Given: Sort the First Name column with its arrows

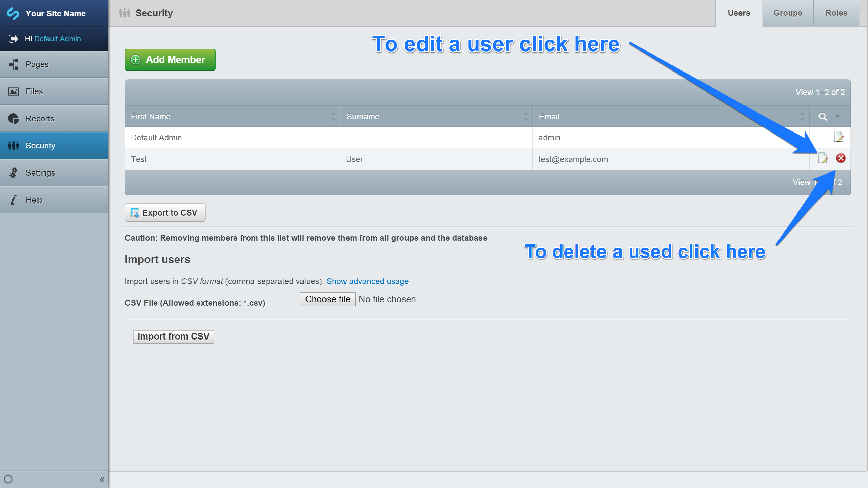Looking at the screenshot, I should [333, 116].
